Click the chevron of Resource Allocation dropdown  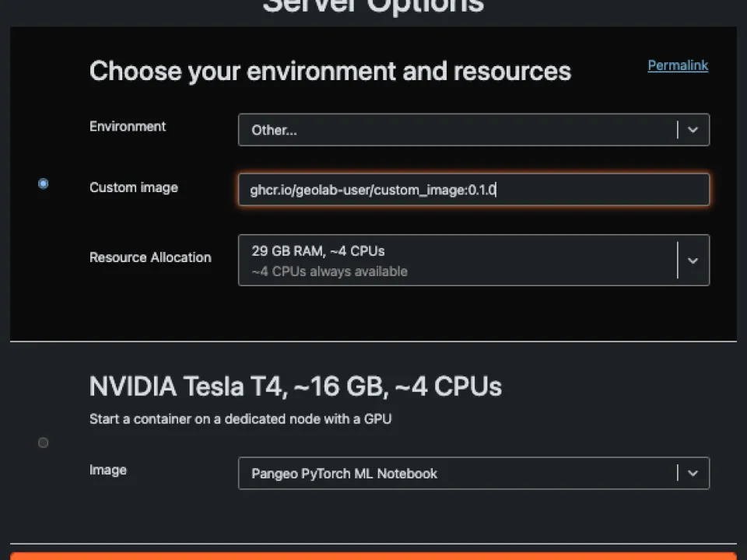pos(693,261)
